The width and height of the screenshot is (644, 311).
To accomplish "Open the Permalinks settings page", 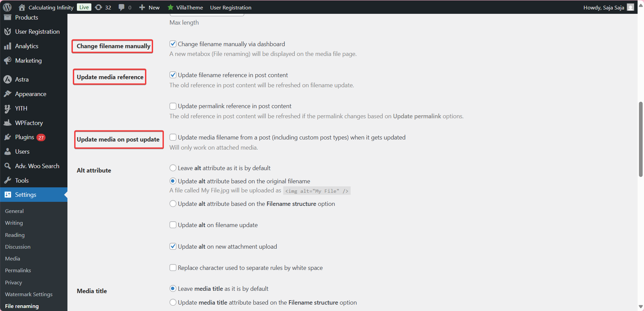I will click(x=18, y=270).
